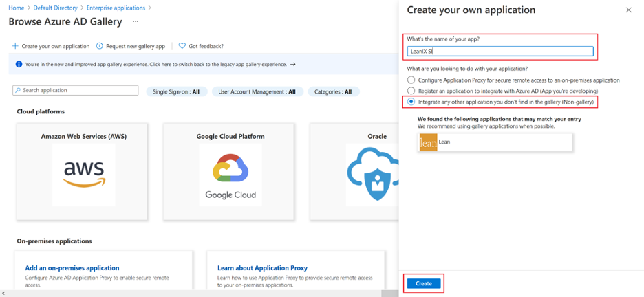Open the Categories filter pill
This screenshot has height=297, width=644.
[x=334, y=92]
